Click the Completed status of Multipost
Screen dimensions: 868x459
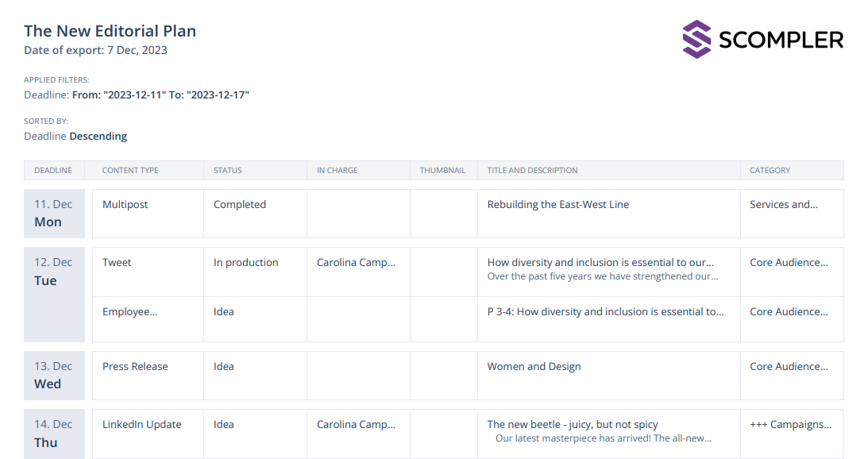pyautogui.click(x=239, y=205)
